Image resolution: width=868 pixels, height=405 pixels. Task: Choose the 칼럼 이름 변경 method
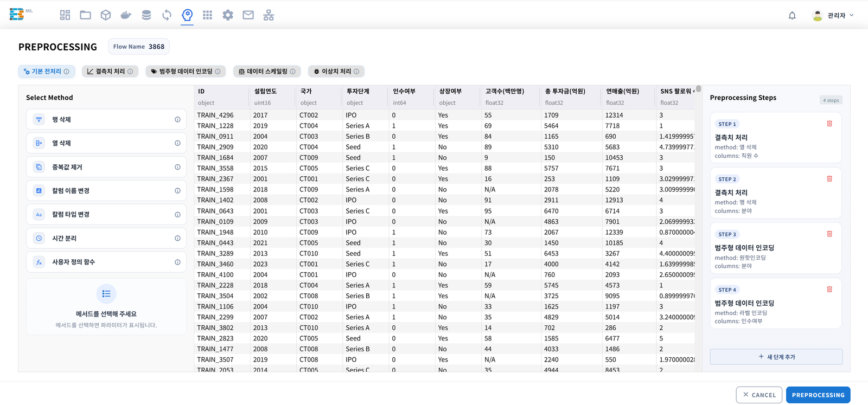pyautogui.click(x=106, y=191)
